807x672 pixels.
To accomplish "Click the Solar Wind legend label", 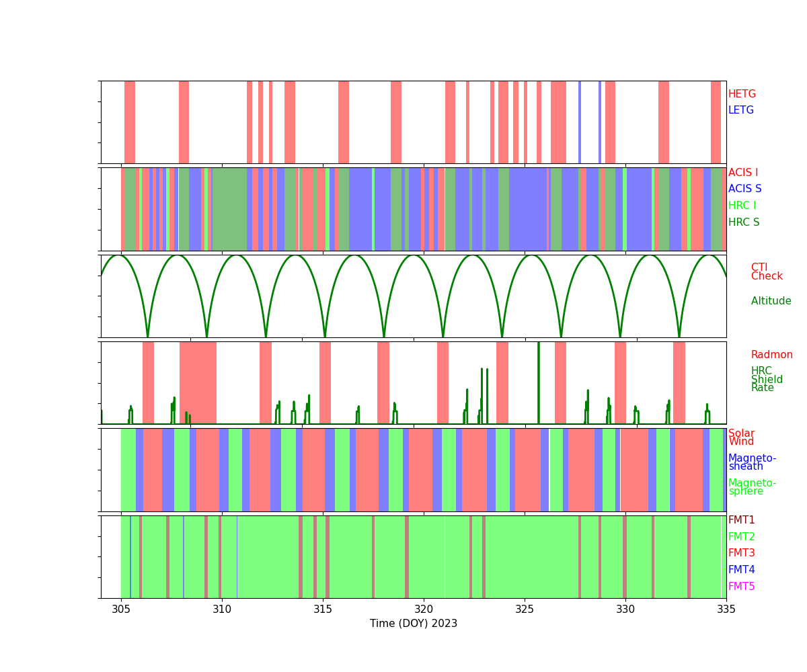I will [x=741, y=437].
